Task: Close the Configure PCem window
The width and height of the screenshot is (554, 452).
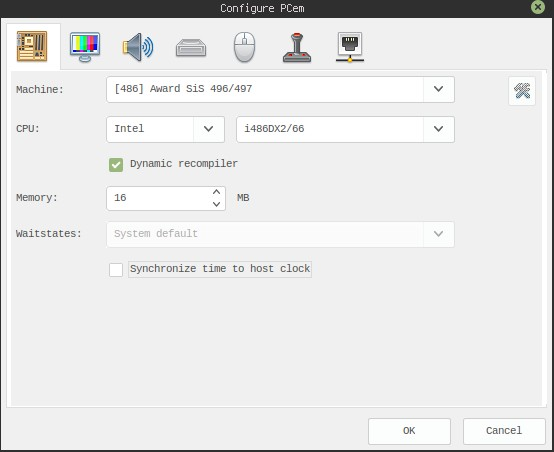Action: point(538,7)
